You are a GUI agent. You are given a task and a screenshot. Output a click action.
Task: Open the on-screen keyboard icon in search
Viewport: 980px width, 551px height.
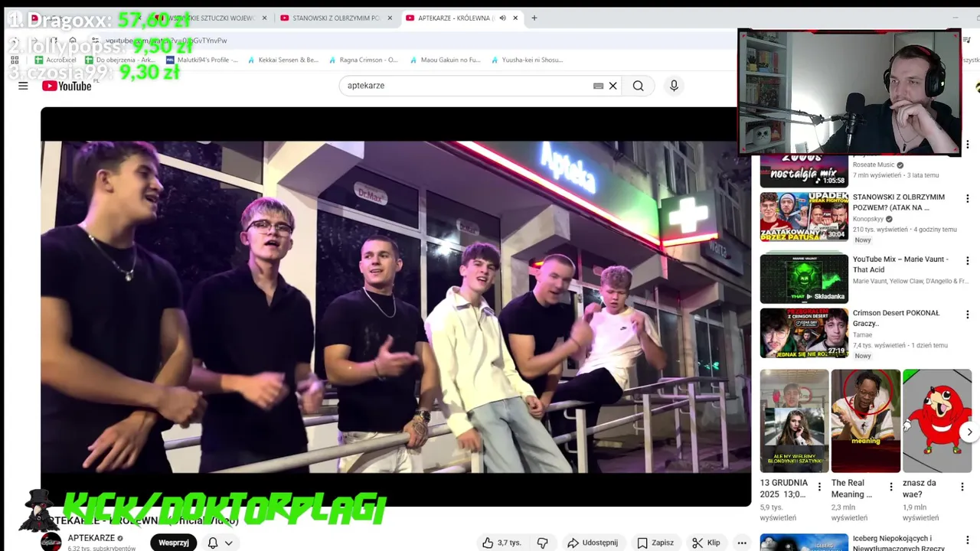coord(598,86)
